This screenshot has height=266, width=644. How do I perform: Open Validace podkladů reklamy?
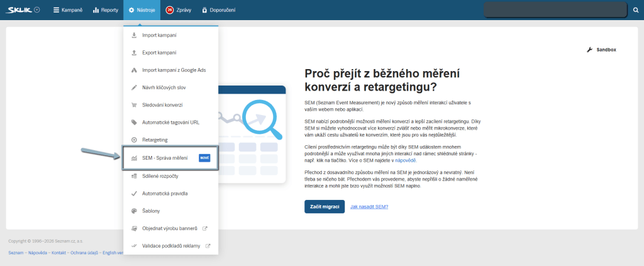tap(171, 246)
